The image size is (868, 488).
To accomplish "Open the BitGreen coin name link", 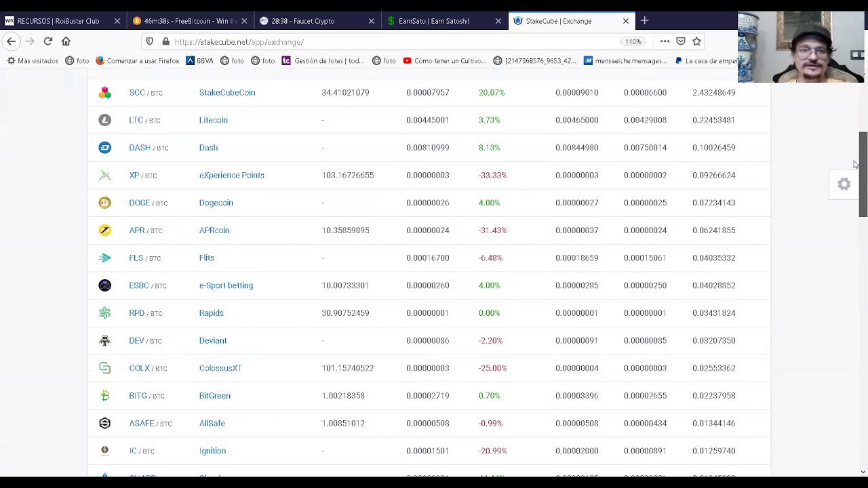I will point(214,396).
